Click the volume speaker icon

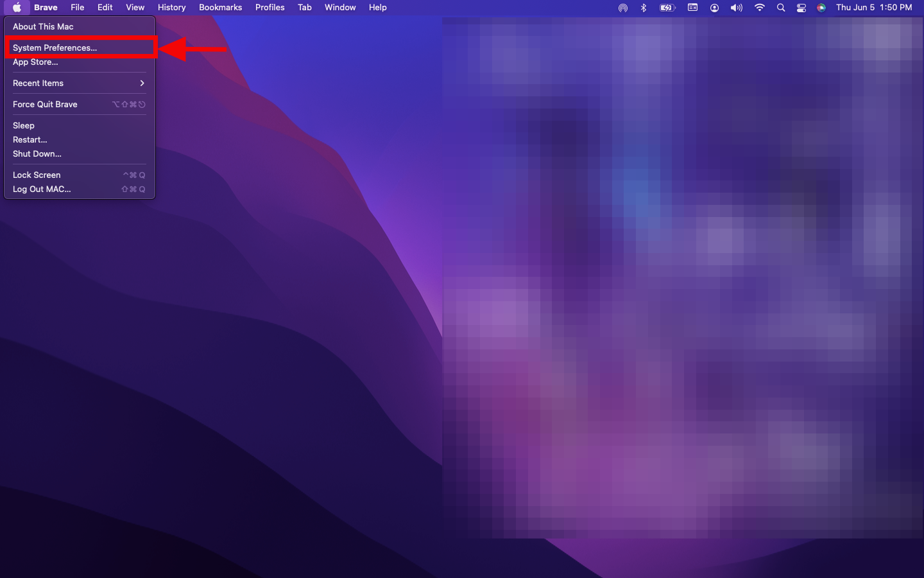tap(736, 8)
